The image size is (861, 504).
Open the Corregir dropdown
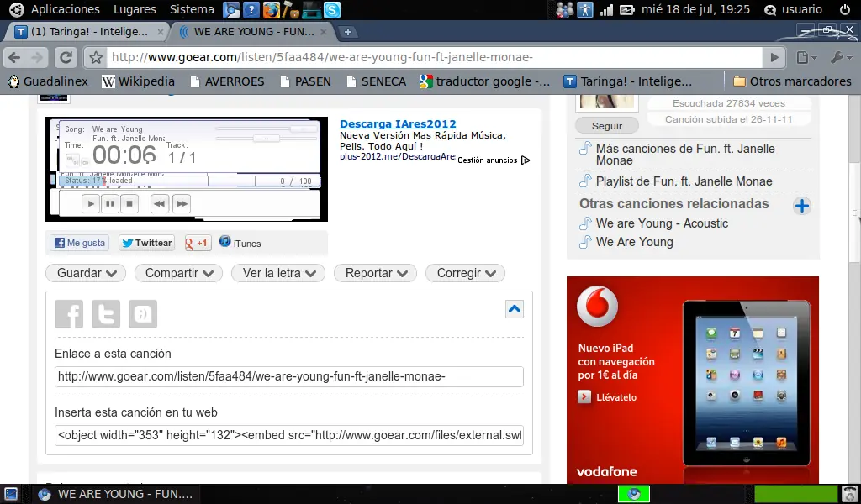coord(466,273)
